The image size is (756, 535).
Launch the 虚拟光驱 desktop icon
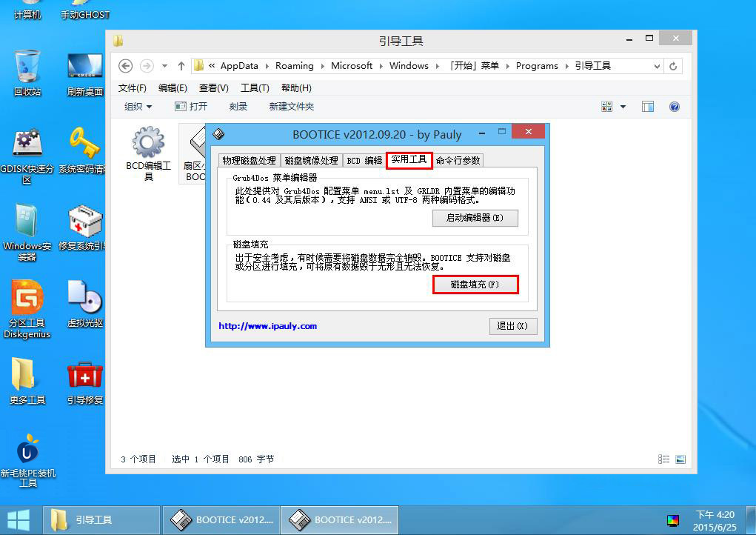click(x=85, y=304)
